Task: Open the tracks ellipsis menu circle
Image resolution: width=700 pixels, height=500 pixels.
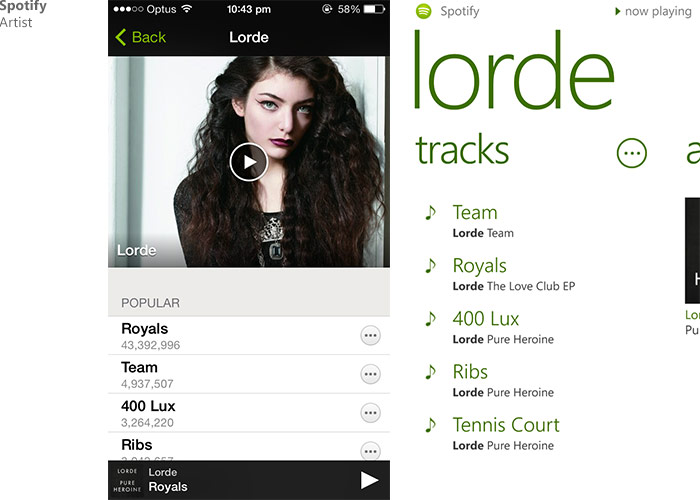Action: [632, 153]
